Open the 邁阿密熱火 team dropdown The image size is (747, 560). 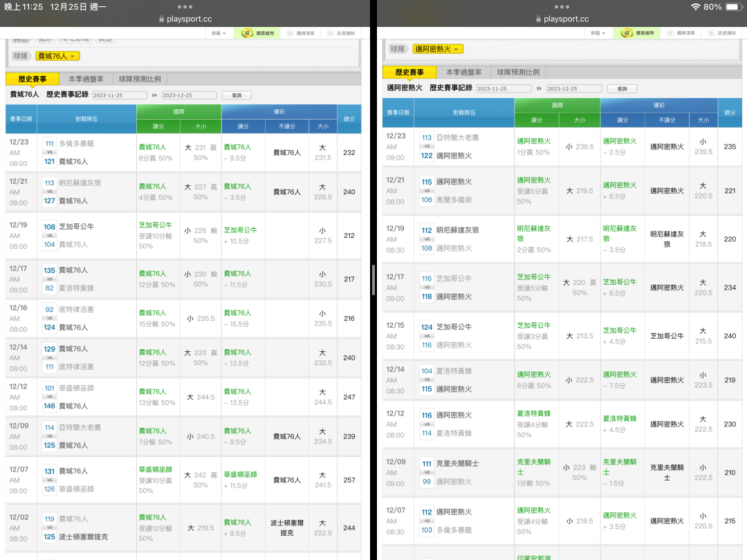pyautogui.click(x=437, y=49)
